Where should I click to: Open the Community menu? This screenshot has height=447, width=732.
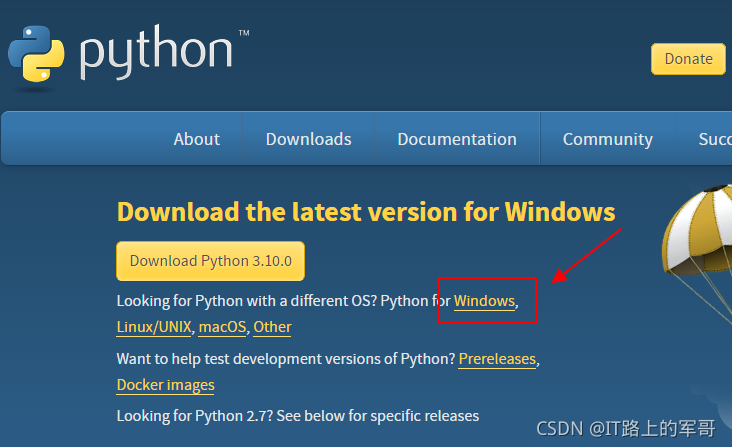(608, 139)
